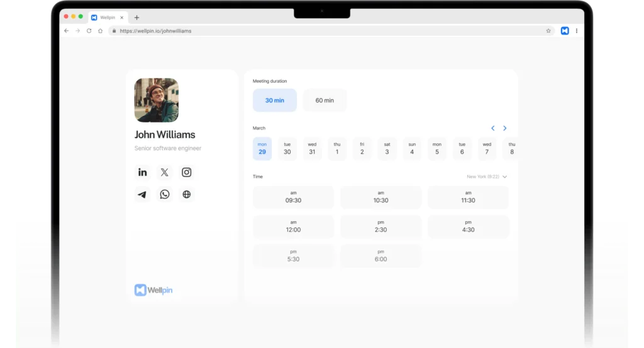Choose Monday 29 in the date row
The width and height of the screenshot is (644, 348).
coord(262,149)
